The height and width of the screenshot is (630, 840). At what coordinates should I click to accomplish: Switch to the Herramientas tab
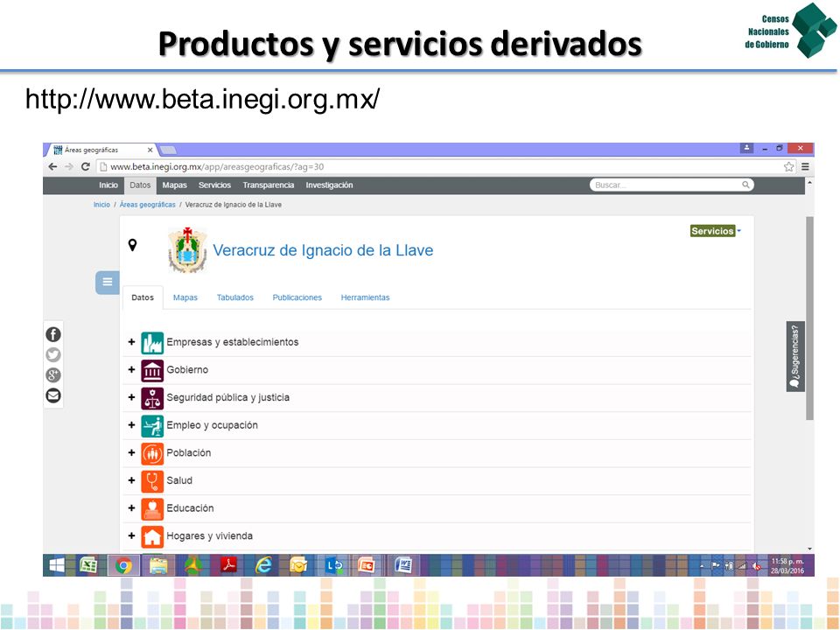[x=366, y=297]
